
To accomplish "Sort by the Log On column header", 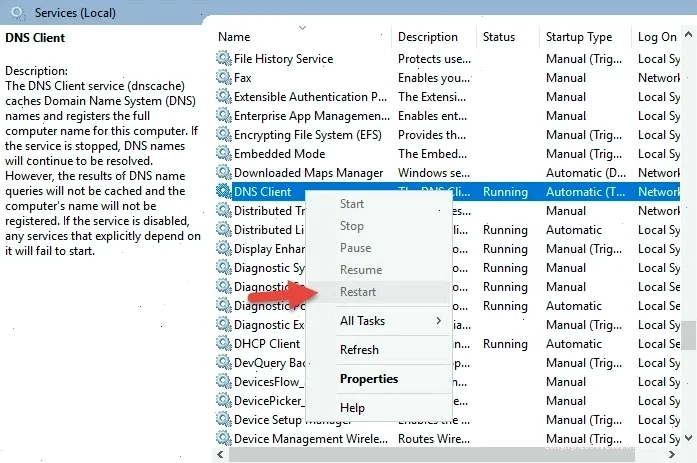I will (657, 37).
